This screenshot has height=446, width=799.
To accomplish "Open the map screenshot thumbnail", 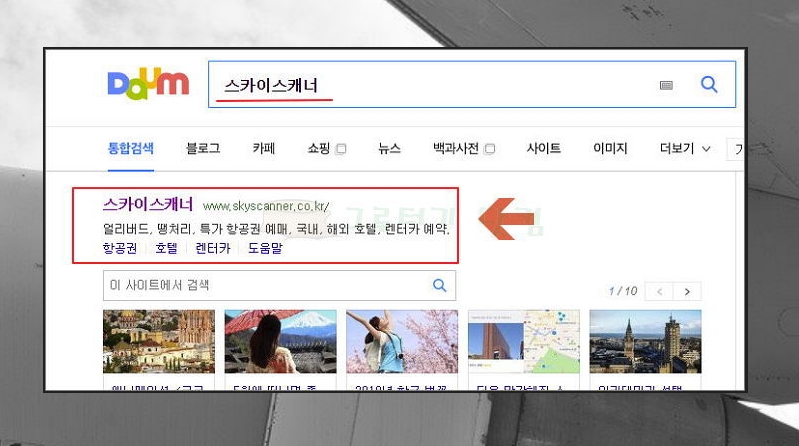I will click(524, 342).
